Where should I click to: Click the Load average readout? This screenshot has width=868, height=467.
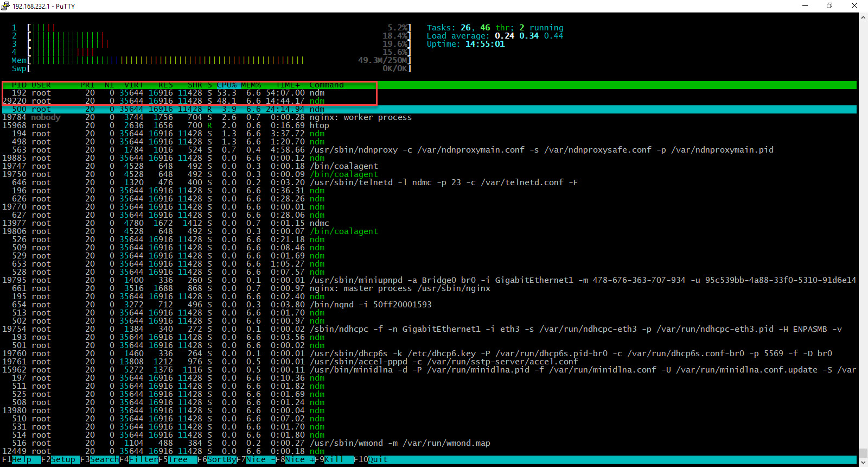(495, 36)
